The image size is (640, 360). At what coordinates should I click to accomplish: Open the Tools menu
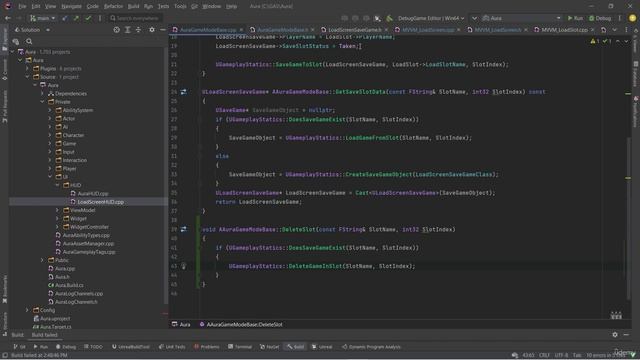point(180,7)
